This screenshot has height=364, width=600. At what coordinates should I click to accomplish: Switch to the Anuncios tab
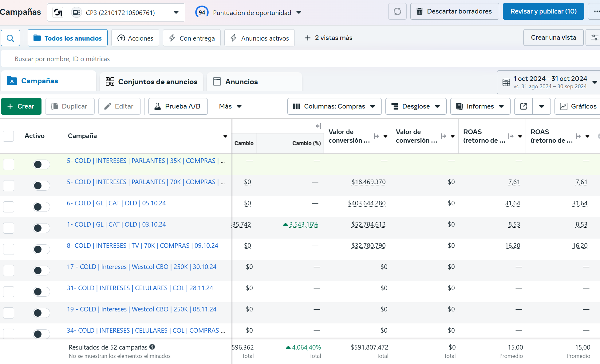pyautogui.click(x=254, y=82)
